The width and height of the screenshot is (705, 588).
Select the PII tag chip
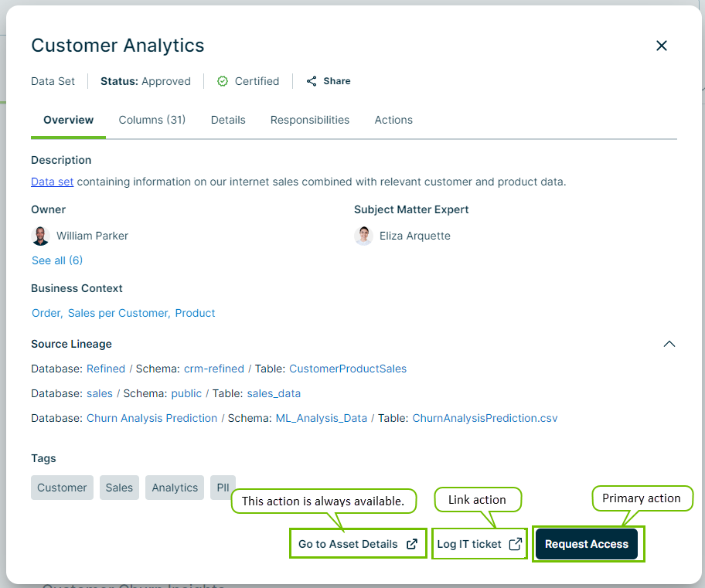point(222,488)
